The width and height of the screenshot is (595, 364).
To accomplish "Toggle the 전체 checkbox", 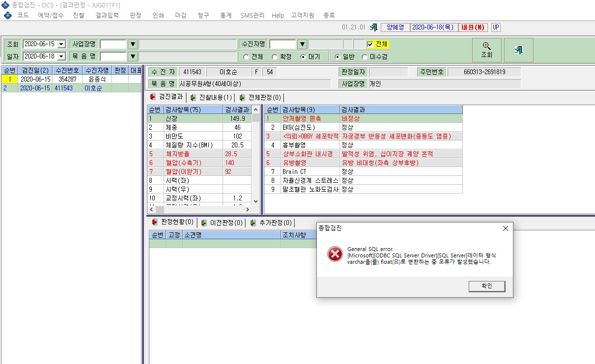I will point(370,44).
